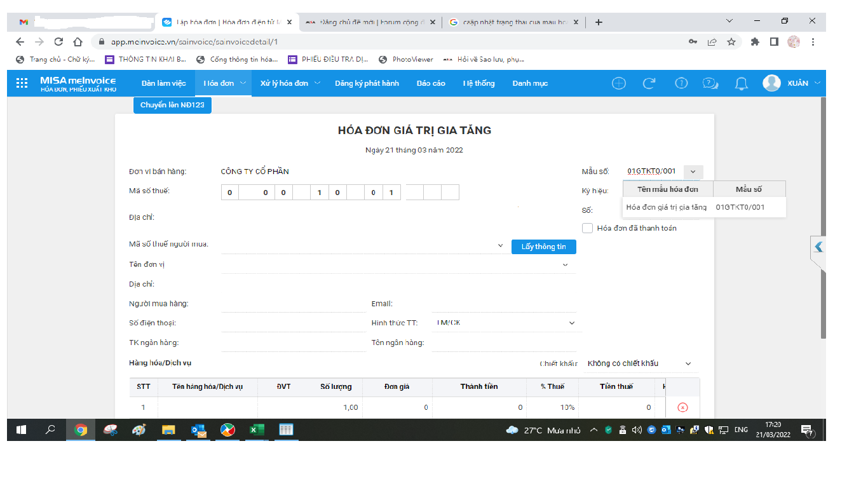Screen dimensions: 868x488
Task: Click the page vertical scrollbar
Action: pyautogui.click(x=824, y=217)
